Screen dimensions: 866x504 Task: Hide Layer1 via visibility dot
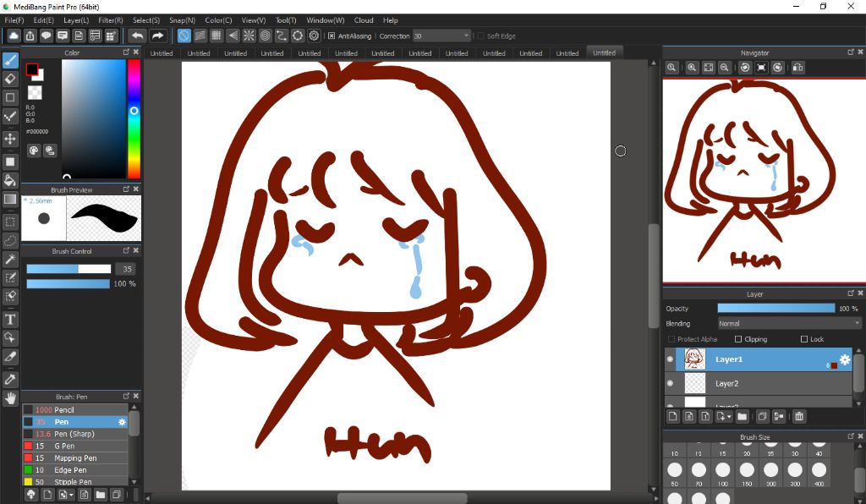tap(671, 359)
